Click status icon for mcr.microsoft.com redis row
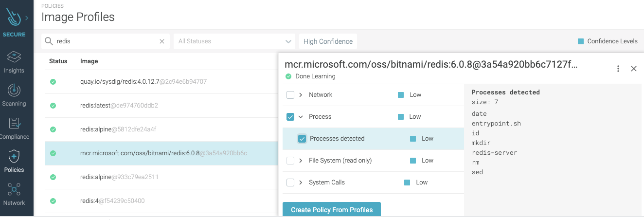Viewport: 644px width, 220px height. tap(53, 153)
